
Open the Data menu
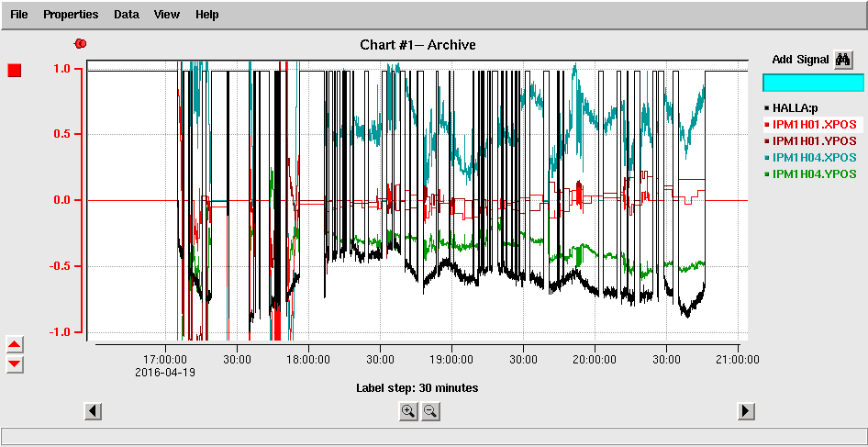(x=127, y=15)
